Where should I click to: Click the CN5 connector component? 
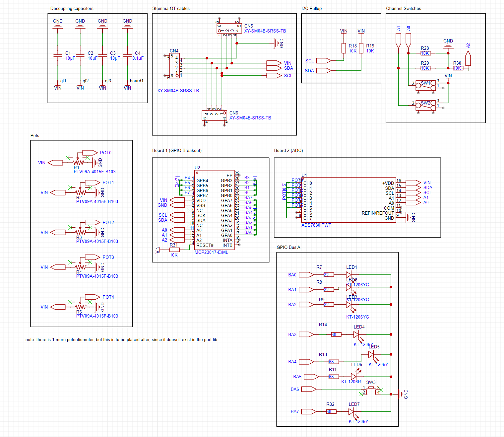229,29
